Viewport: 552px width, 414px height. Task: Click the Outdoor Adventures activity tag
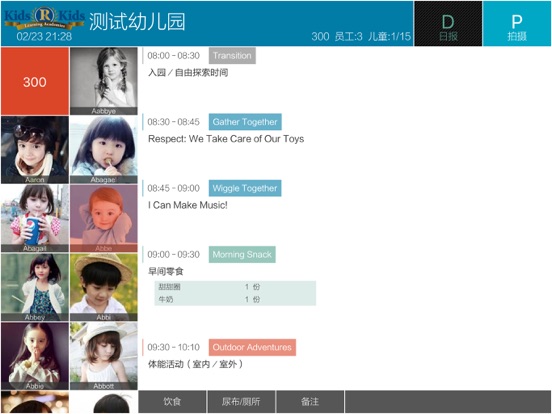coord(252,347)
